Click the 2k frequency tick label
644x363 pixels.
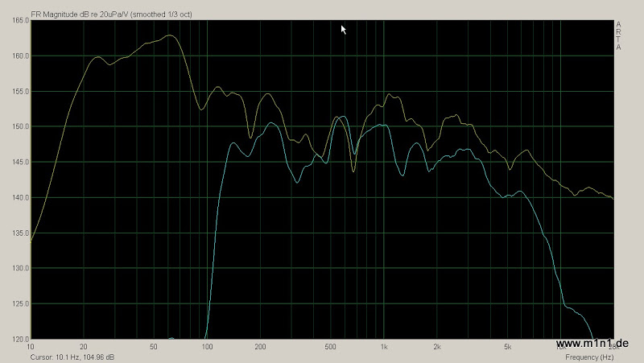[437, 347]
